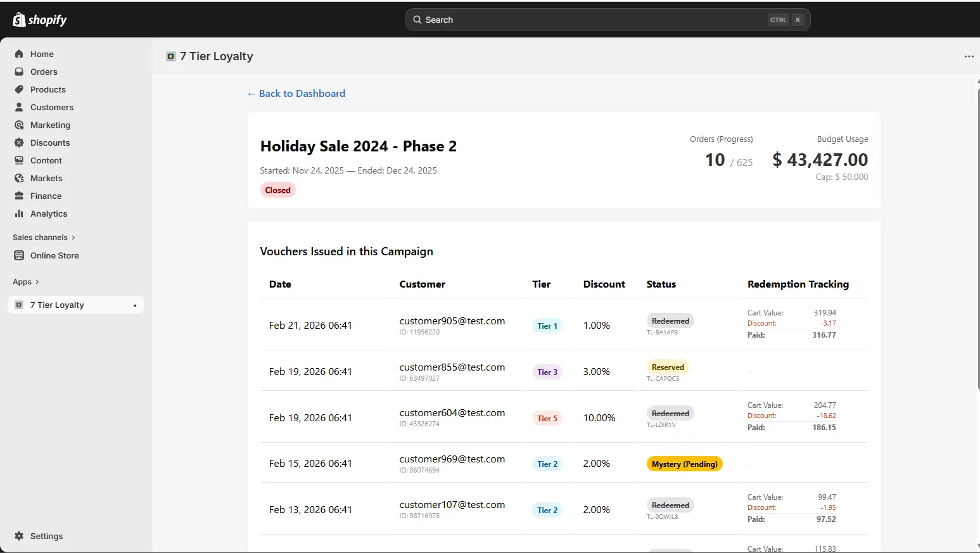Click the Tier 5 badge

[x=547, y=418]
